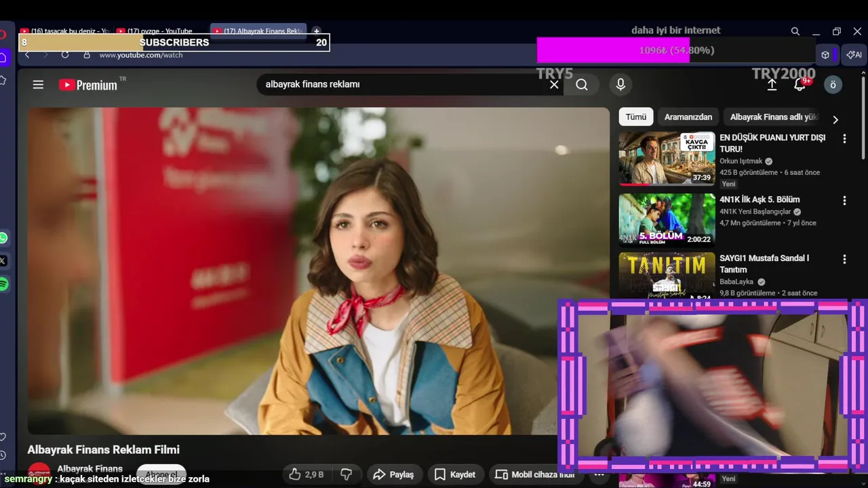
Task: Click the Albayrak Finans video player
Action: click(319, 271)
